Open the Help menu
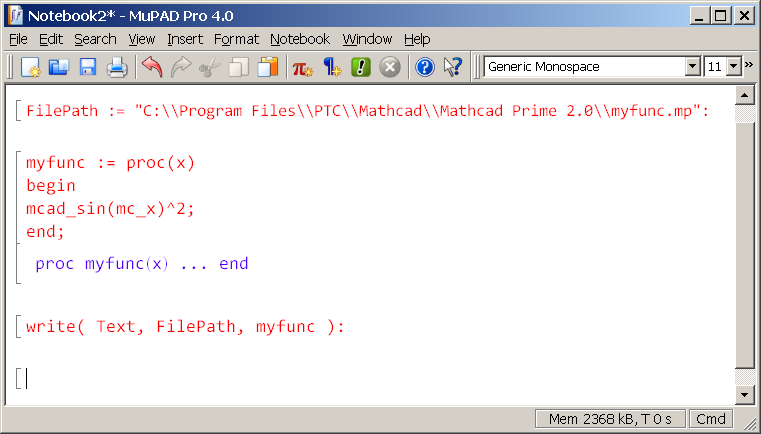 417,39
